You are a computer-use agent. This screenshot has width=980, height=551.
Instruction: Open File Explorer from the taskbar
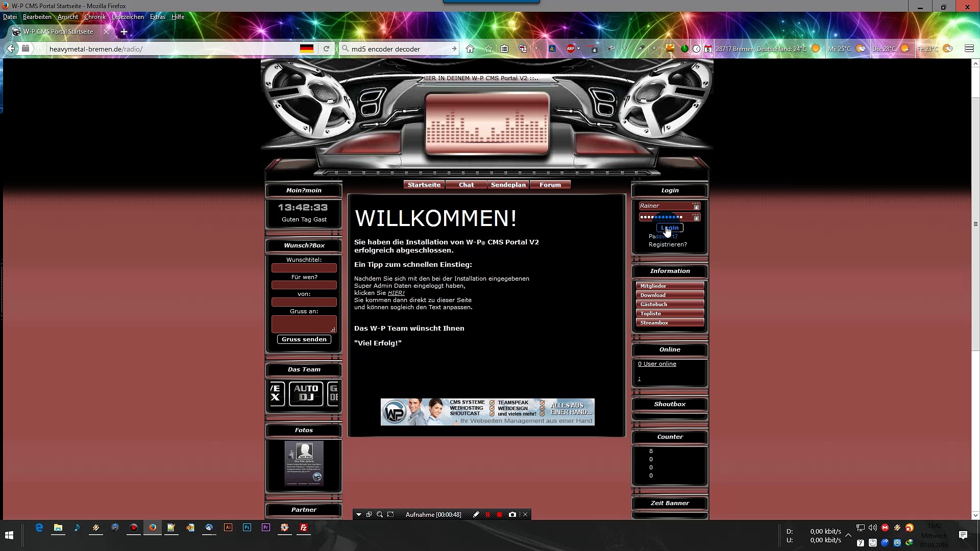pyautogui.click(x=58, y=528)
